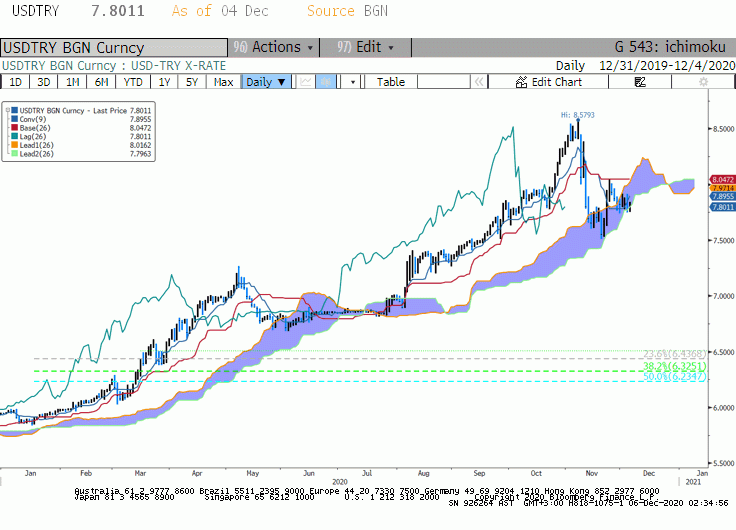Open the small arrow dropdown beside chart icons
This screenshot has height=530, width=736.
pos(353,82)
